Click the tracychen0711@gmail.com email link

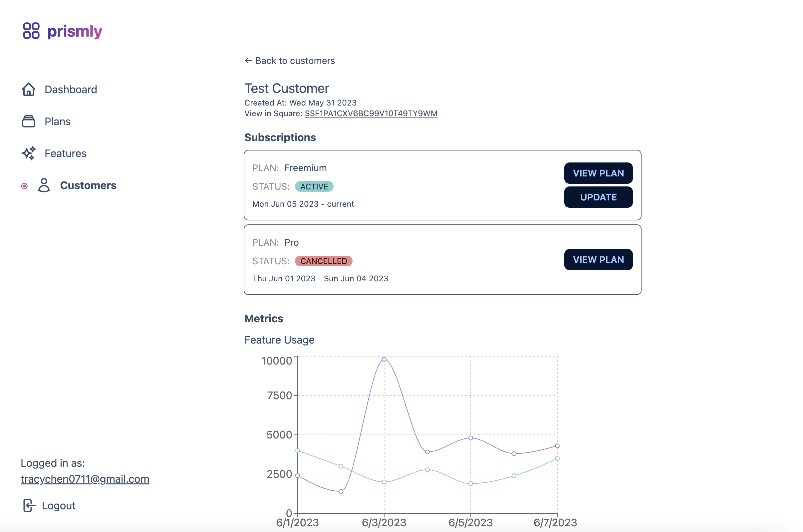[85, 479]
